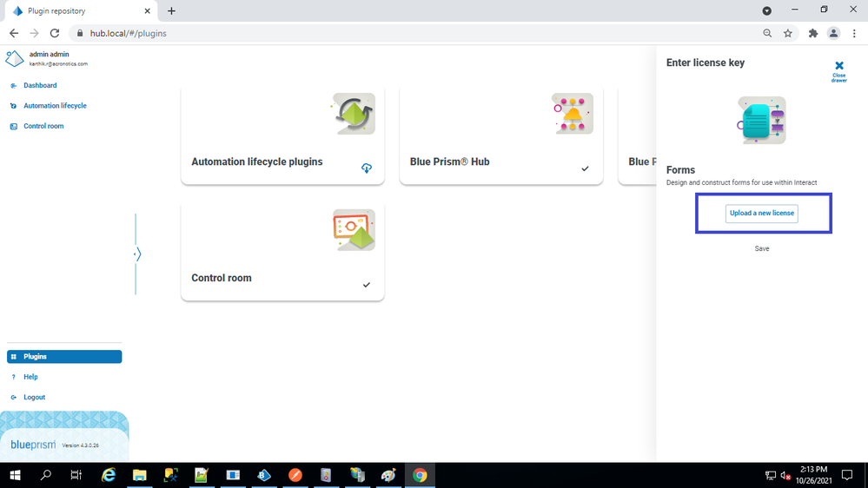Select the Plugins sidebar item
Viewport: 868px width, 488px height.
[x=64, y=357]
